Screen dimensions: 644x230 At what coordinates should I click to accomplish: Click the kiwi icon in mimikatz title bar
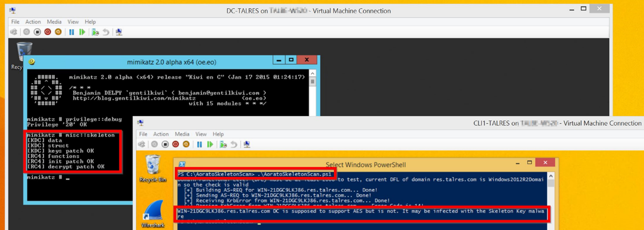pyautogui.click(x=31, y=62)
